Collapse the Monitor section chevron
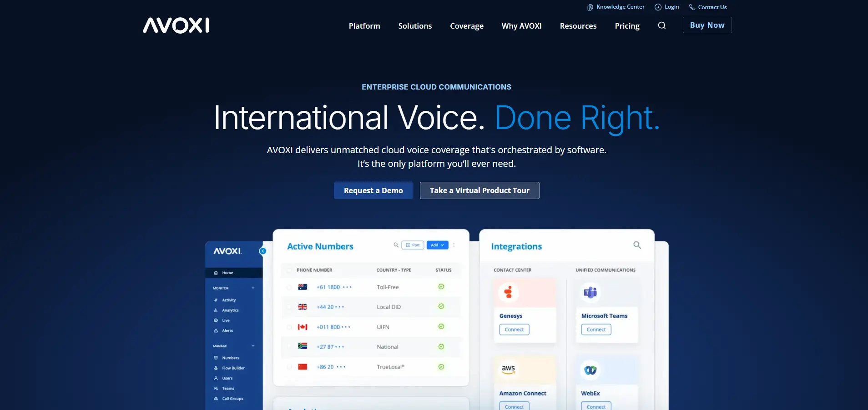 pos(253,288)
